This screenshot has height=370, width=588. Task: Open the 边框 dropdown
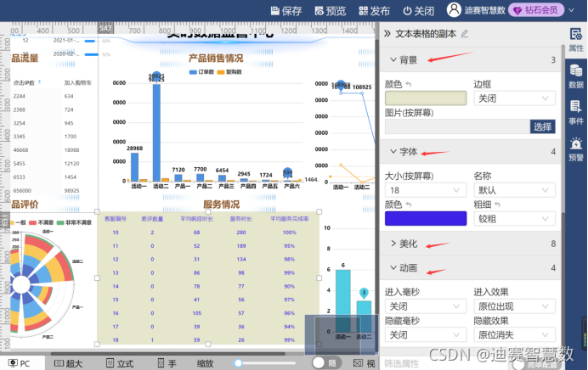pos(515,98)
